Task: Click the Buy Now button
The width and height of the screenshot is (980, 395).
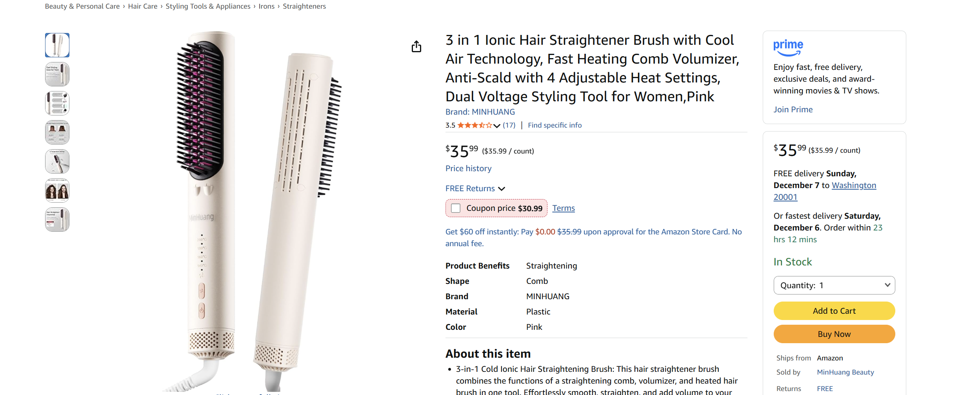Action: point(834,333)
